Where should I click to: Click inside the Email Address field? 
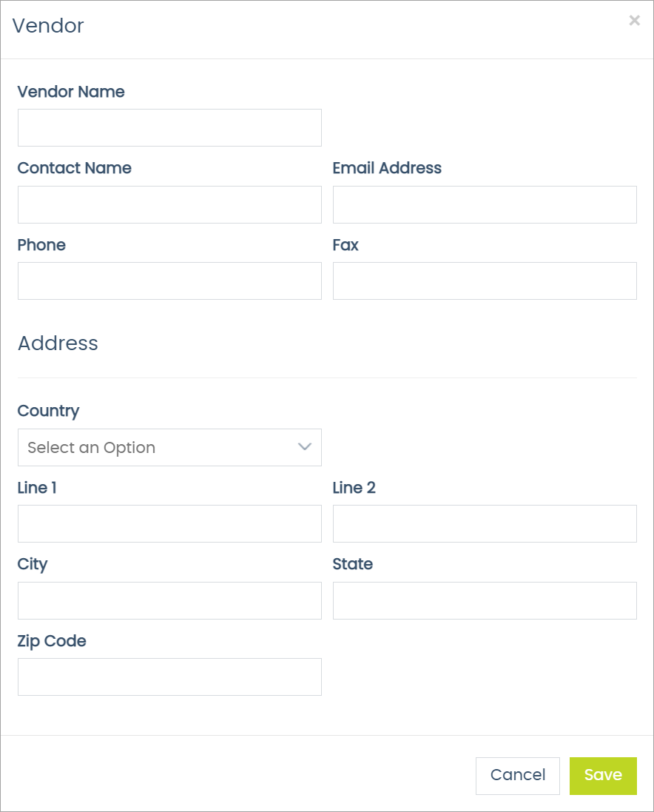(485, 204)
